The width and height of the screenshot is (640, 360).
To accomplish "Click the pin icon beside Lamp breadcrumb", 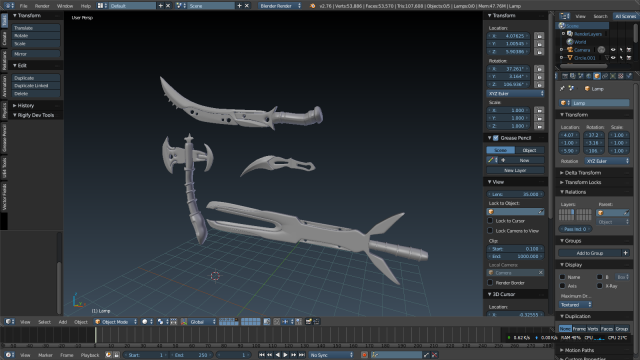I will [x=562, y=88].
